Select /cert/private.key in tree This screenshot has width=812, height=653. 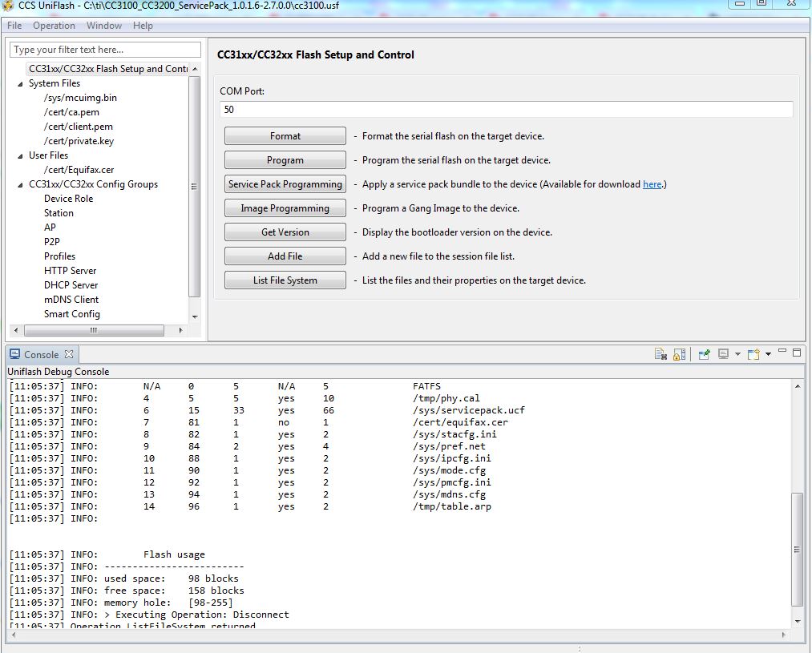(79, 141)
